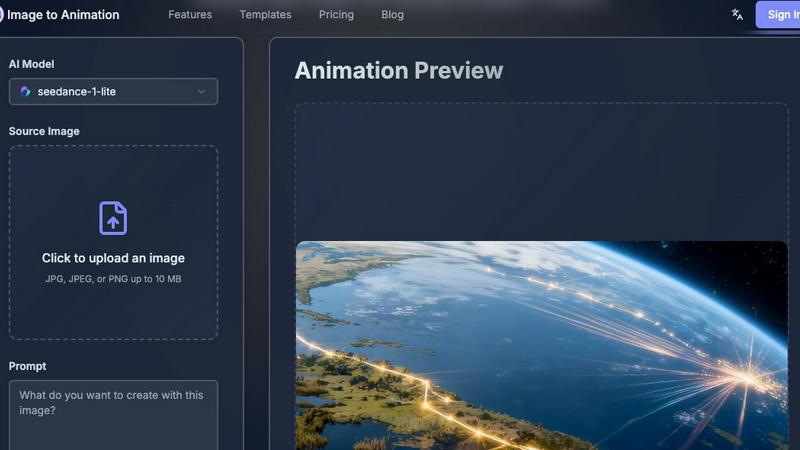Click the upload file icon
The height and width of the screenshot is (450, 800).
pos(113,218)
